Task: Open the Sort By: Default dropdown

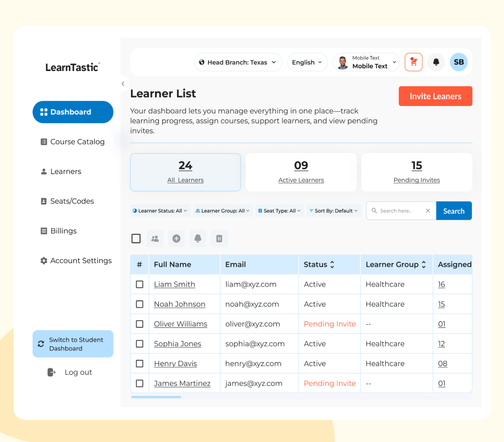Action: point(333,210)
